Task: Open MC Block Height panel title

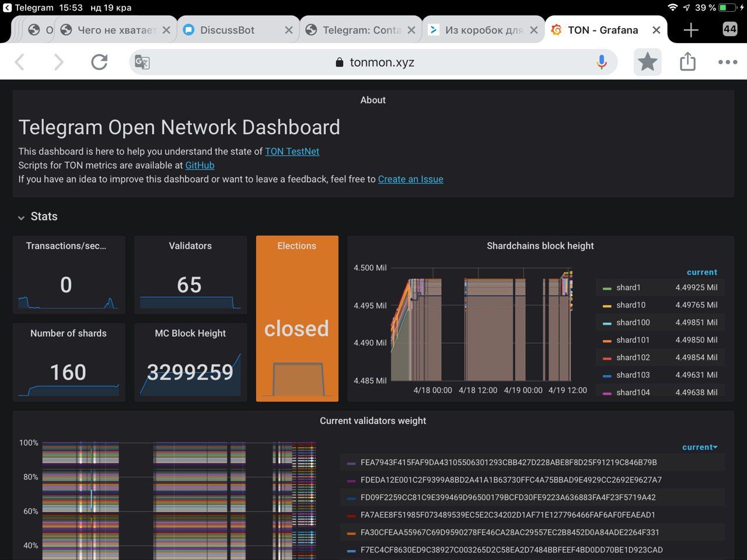Action: click(x=190, y=333)
